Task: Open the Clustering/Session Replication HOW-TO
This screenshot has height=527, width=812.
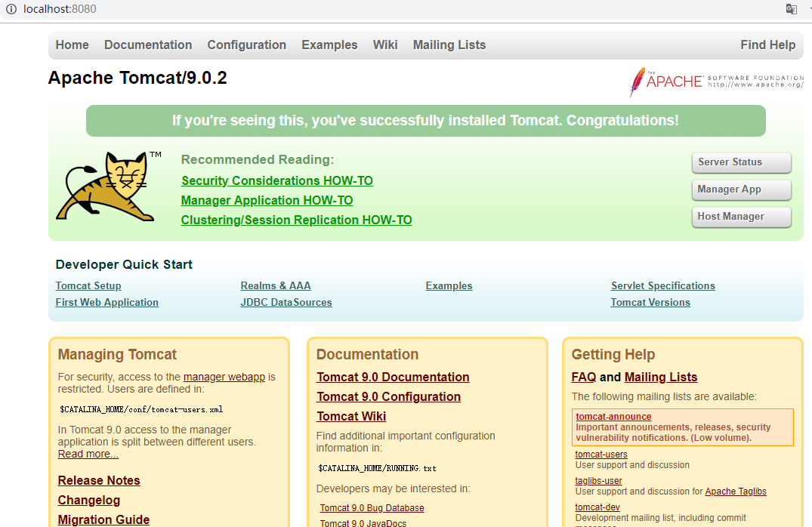Action: tap(296, 220)
